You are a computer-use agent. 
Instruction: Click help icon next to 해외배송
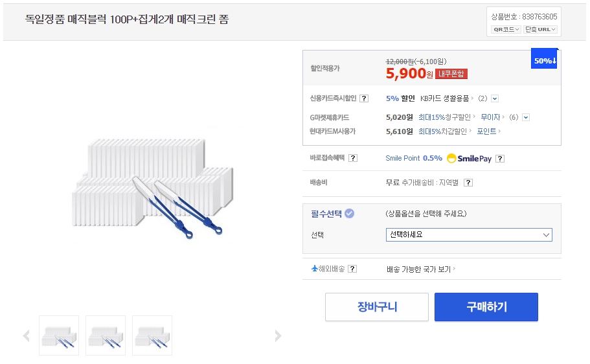[x=352, y=269]
